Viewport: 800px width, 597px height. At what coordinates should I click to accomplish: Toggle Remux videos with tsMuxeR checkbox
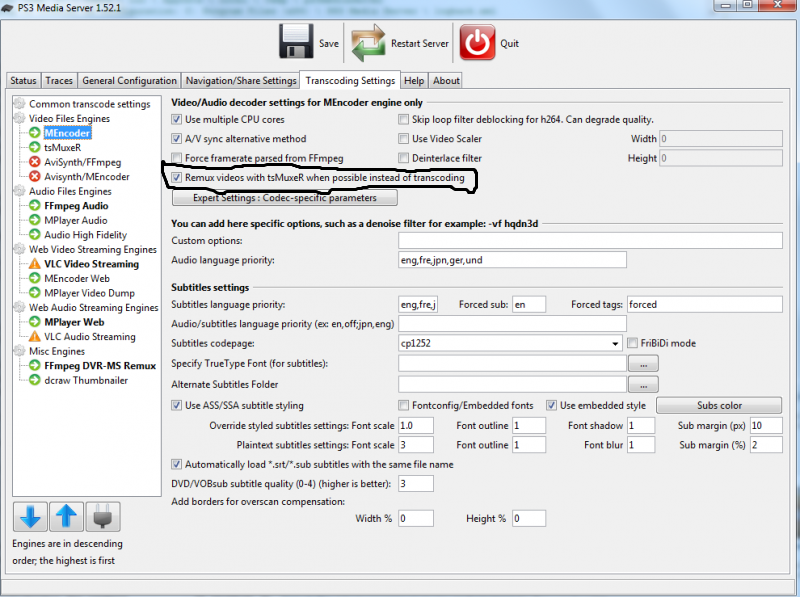(177, 178)
